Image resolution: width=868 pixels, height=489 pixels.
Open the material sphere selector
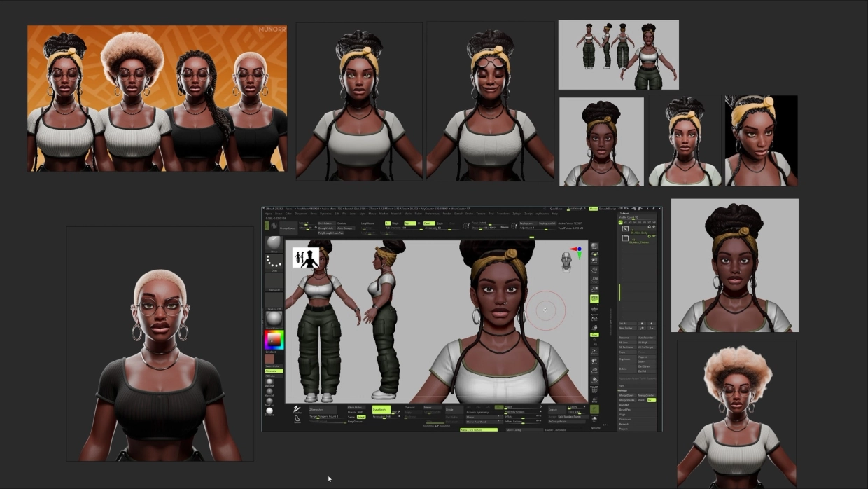274,319
